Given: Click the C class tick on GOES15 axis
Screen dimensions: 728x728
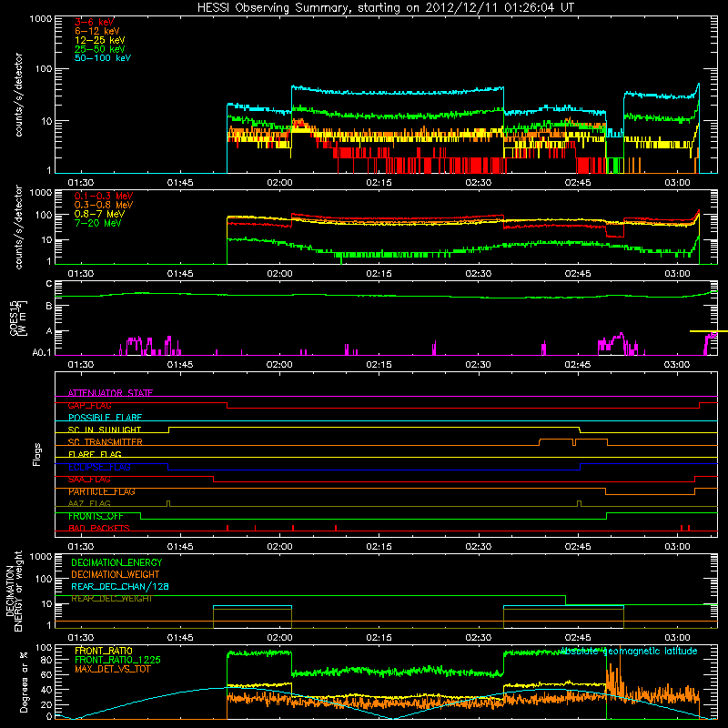Looking at the screenshot, I should (49, 284).
